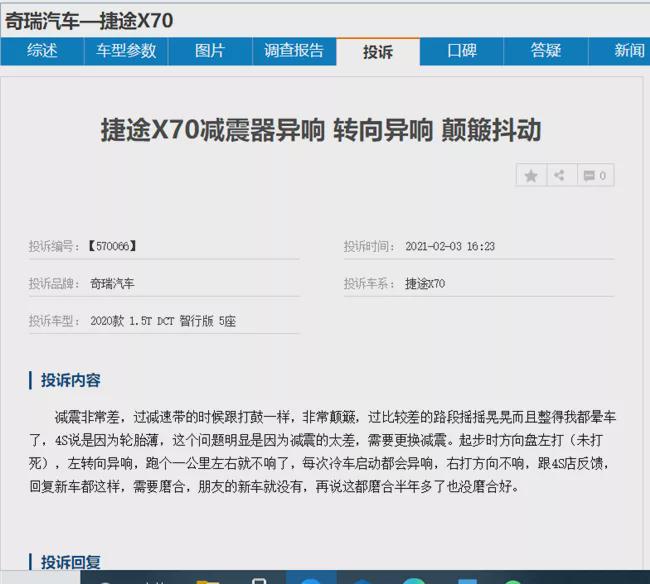Viewport: 650px width, 584px height.
Task: Click model value 2020款 1.5T DCT 智行版 5座
Action: [163, 321]
